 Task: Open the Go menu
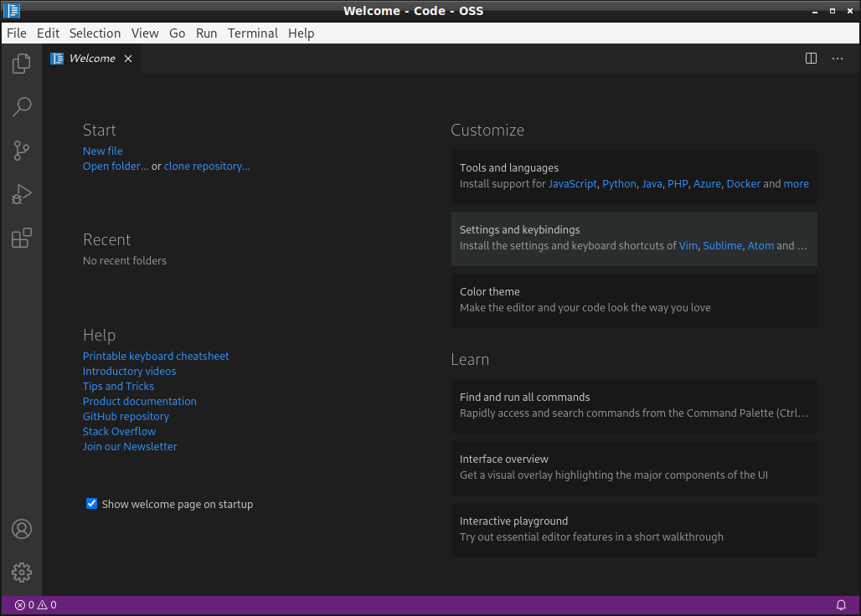pyautogui.click(x=177, y=33)
